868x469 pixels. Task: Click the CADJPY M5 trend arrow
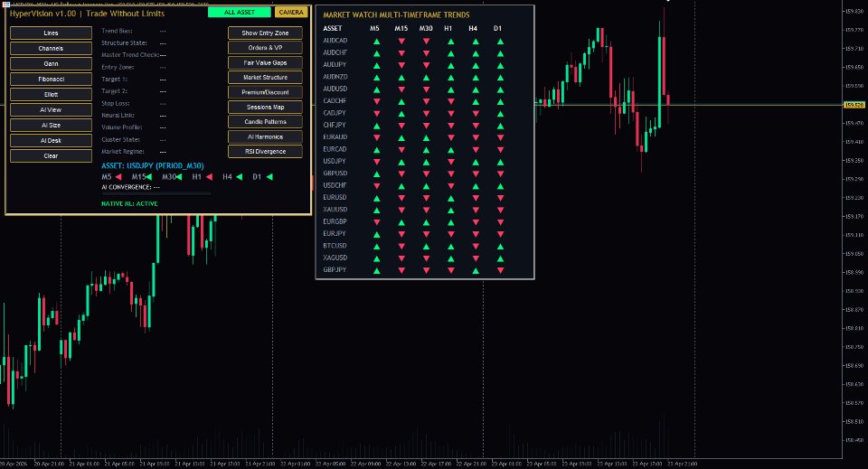pyautogui.click(x=376, y=113)
